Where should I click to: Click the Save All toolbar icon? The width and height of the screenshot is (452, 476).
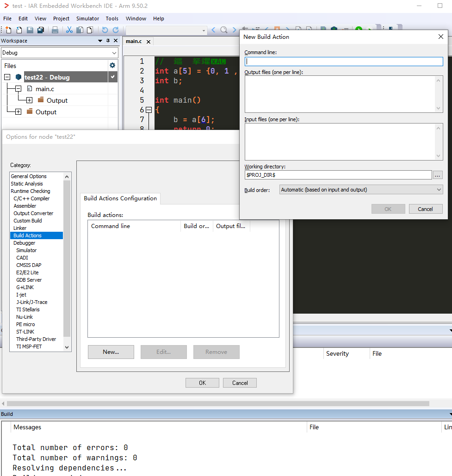point(41,30)
